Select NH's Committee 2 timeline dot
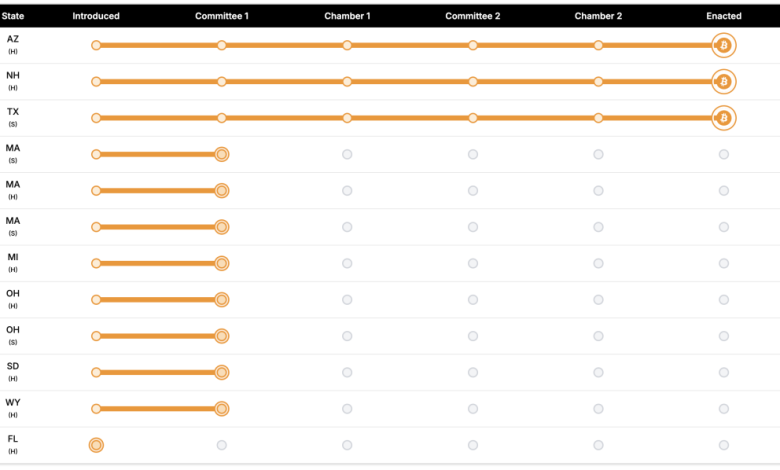Screen dimensions: 780x470 click(x=473, y=81)
